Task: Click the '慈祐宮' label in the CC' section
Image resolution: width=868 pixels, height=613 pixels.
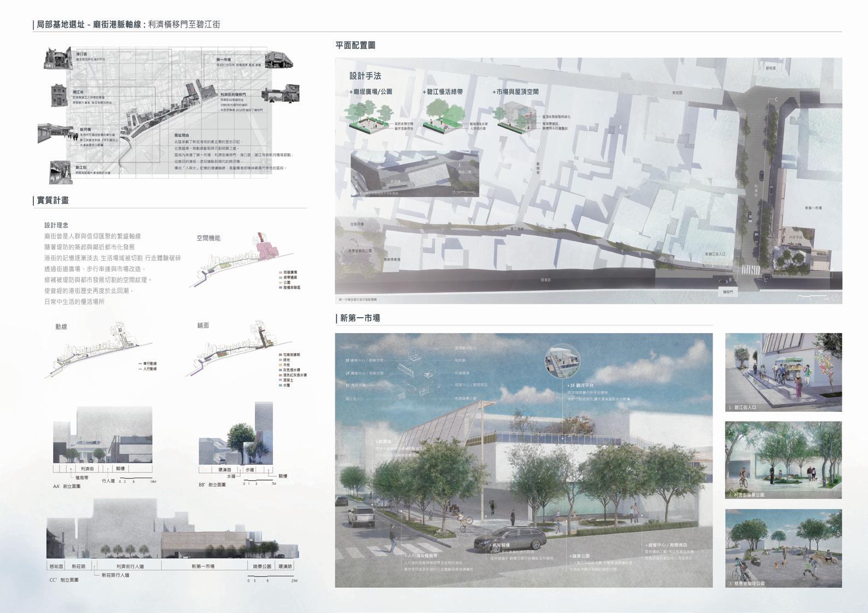Action: click(57, 567)
